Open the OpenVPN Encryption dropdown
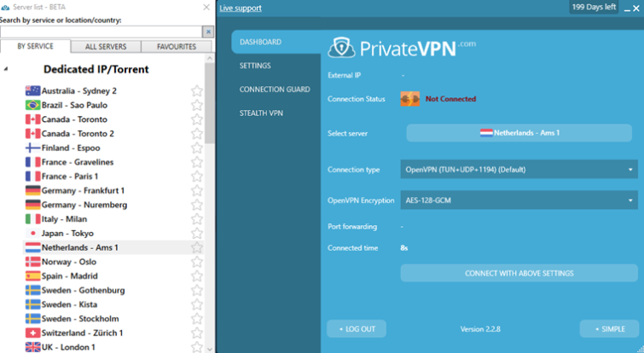 (x=519, y=200)
